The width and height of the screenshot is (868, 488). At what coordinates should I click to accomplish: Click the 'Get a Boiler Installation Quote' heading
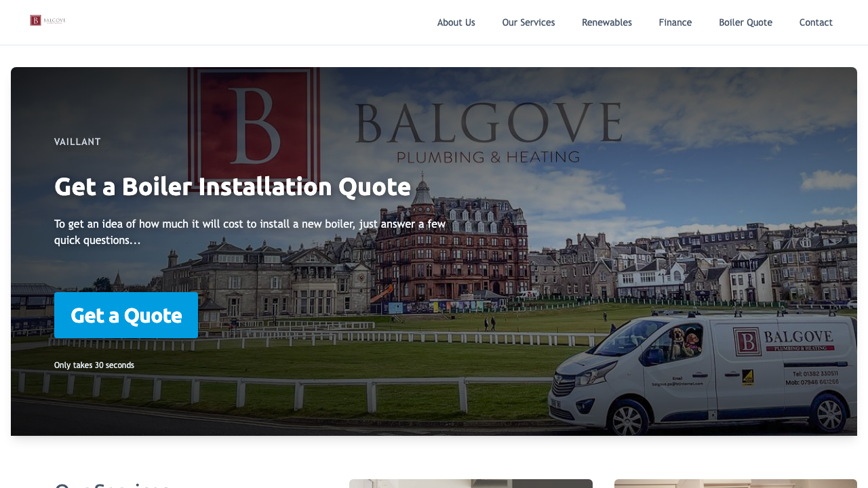[x=233, y=186]
